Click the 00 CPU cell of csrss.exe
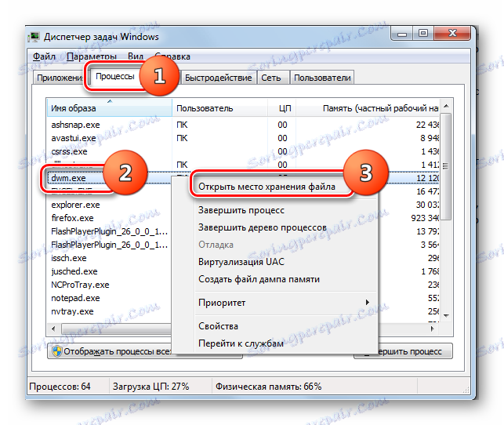 coord(282,151)
